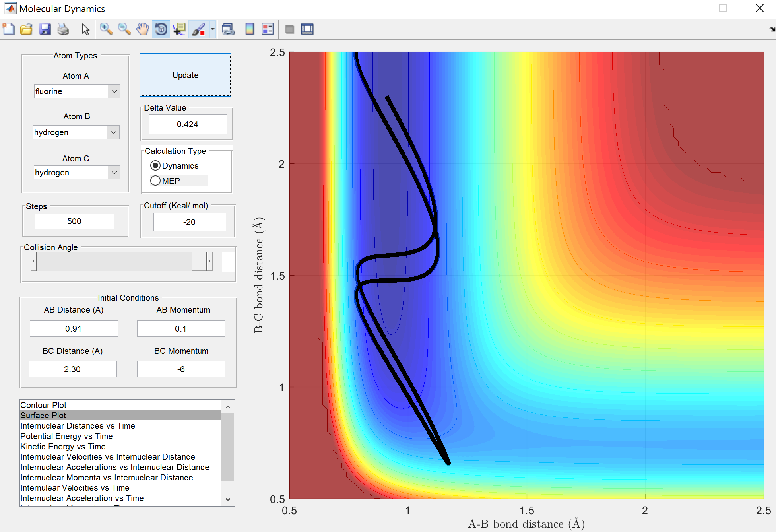Open the brush color dropdown arrow
Screen dimensions: 776x532
(213, 29)
